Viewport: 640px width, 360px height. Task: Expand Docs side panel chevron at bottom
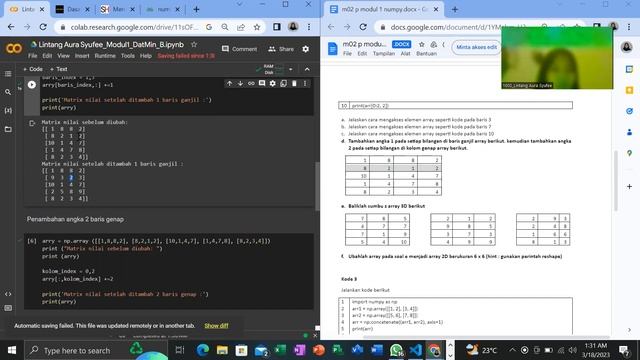[629, 330]
